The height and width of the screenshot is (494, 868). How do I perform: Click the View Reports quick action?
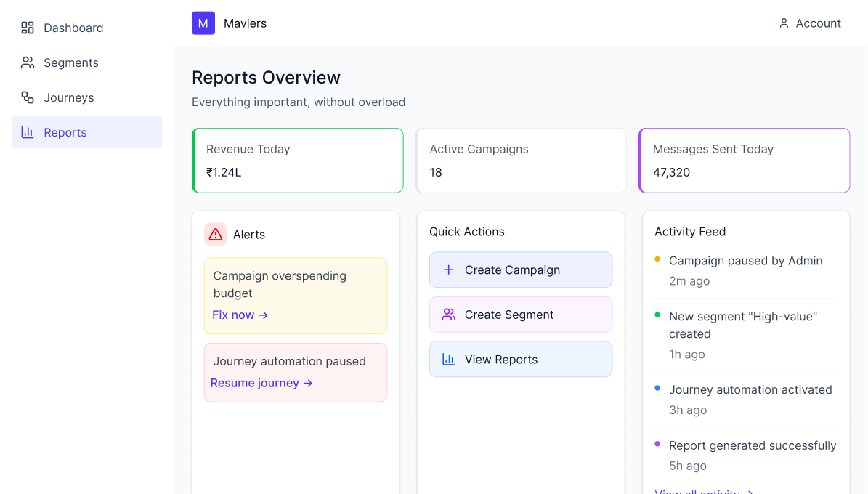pos(521,360)
